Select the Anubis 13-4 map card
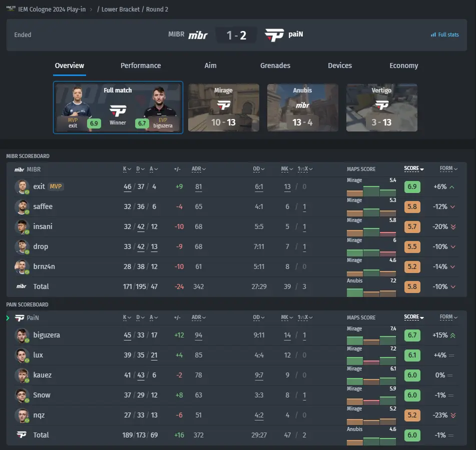The height and width of the screenshot is (450, 476). tap(303, 107)
